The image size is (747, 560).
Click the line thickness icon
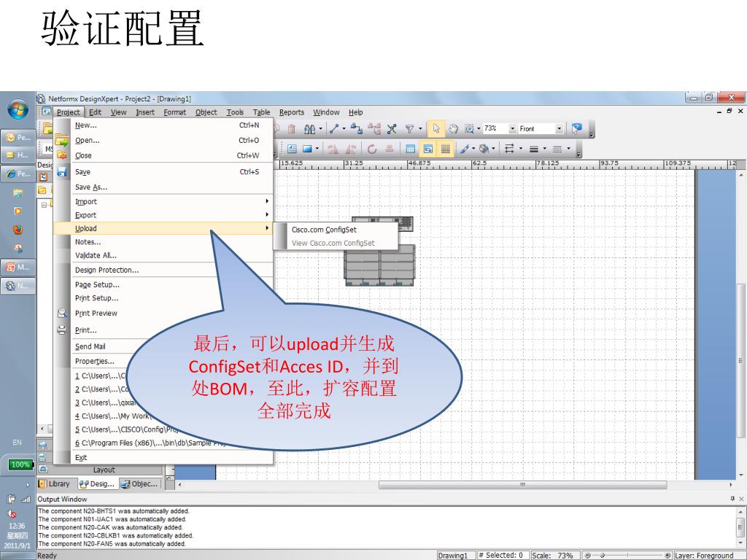pos(534,149)
